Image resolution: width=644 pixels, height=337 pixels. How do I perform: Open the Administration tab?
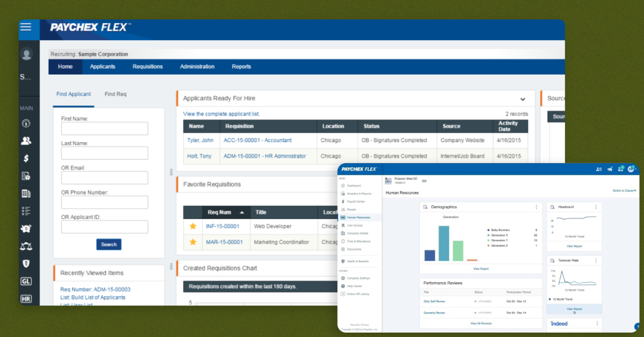coord(197,67)
